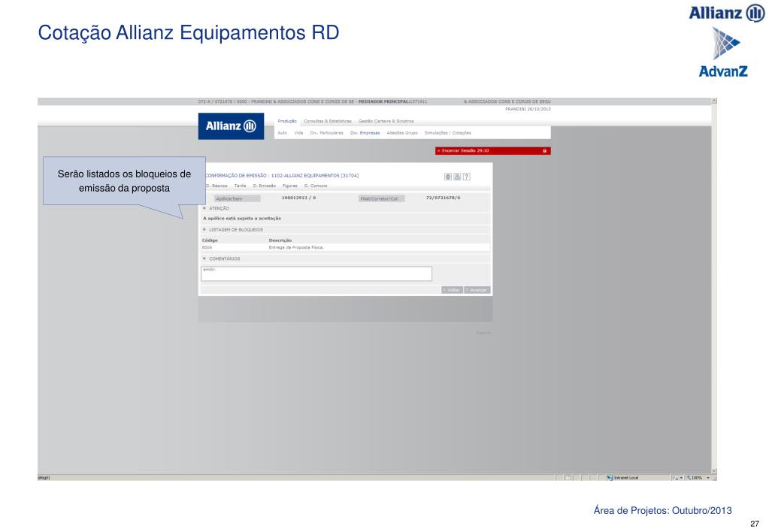Switch to the Tarifa tab
The width and height of the screenshot is (769, 532).
(x=240, y=186)
